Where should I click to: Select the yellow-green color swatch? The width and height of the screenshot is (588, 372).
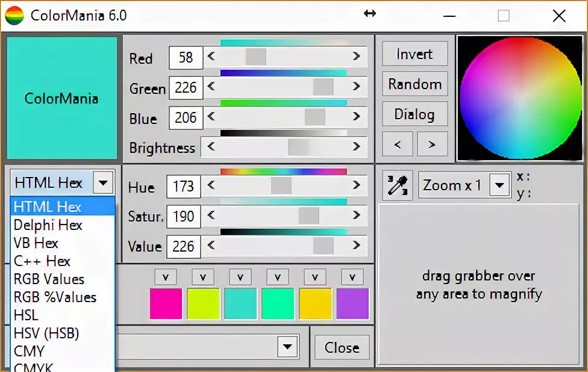pyautogui.click(x=203, y=303)
